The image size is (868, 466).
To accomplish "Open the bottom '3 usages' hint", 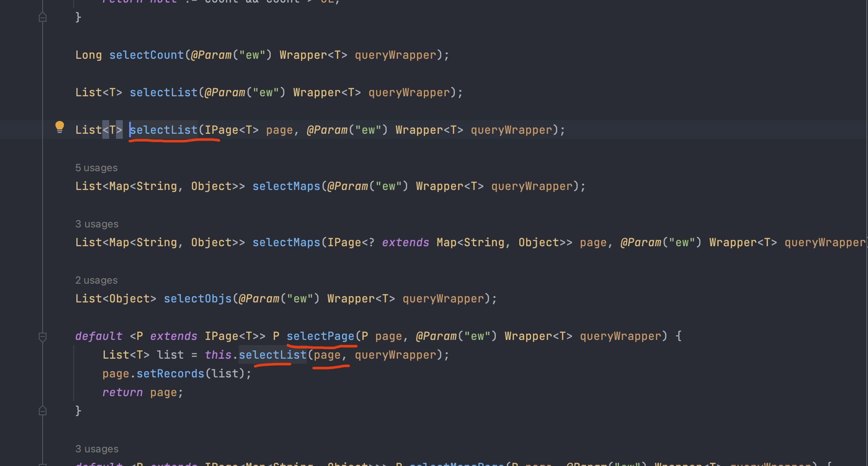I will click(97, 449).
